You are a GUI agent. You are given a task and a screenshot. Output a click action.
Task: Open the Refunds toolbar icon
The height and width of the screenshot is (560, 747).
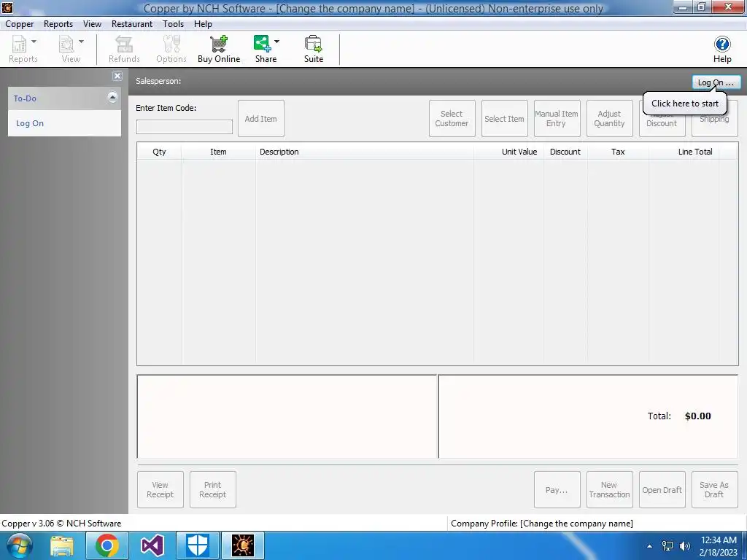124,44
